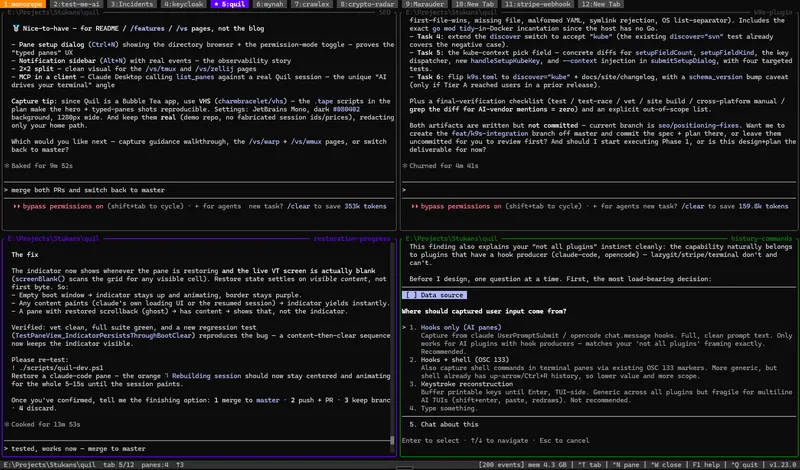Click the screenBlank() function reference
800x470 pixels.
click(x=40, y=279)
